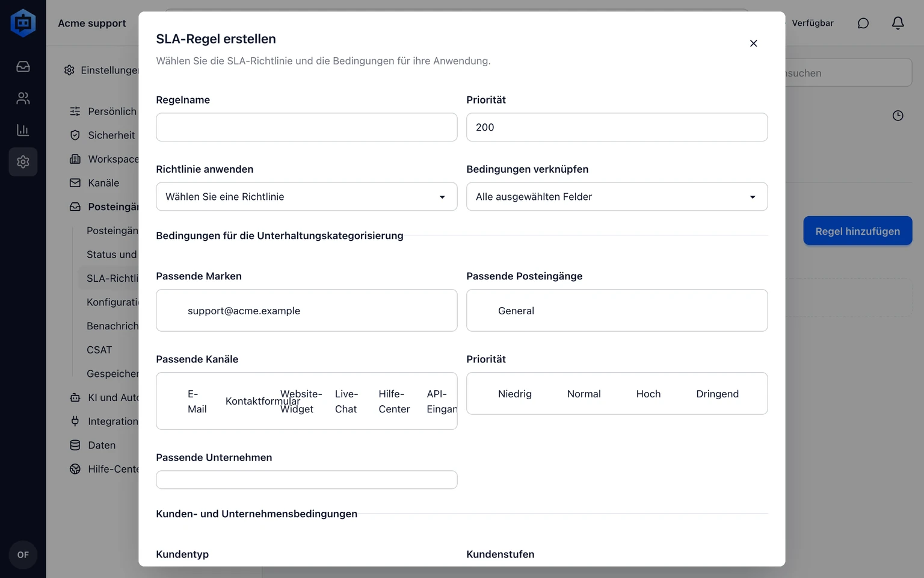Click the envelope icon beside Kanäle
Image resolution: width=924 pixels, height=578 pixels.
tap(75, 183)
